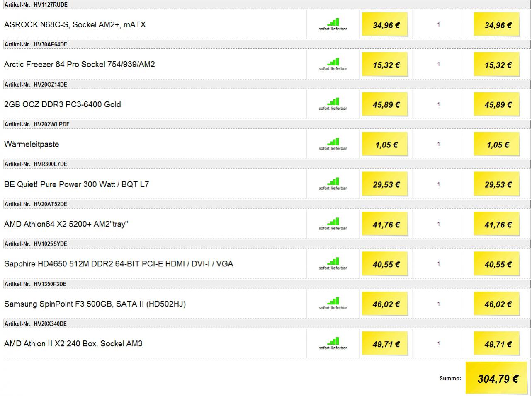Image resolution: width=532 pixels, height=396 pixels.
Task: Select article number HV20X340DE
Action: coord(50,324)
